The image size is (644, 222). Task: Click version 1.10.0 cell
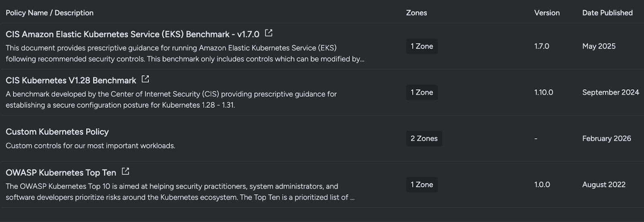543,92
